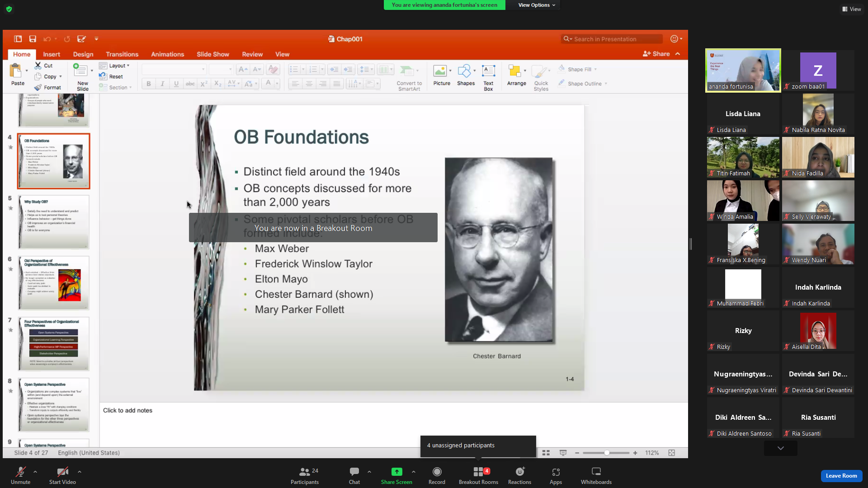Click the Search in Presentation field
Screen dimensions: 868x488
click(612, 39)
